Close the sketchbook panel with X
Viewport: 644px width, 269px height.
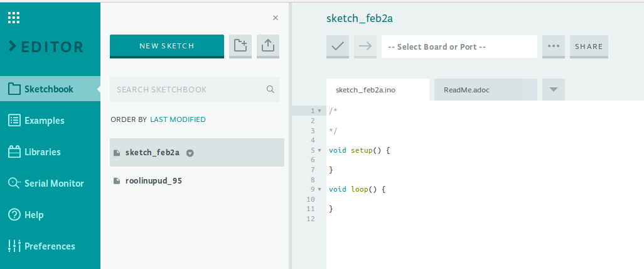[275, 18]
